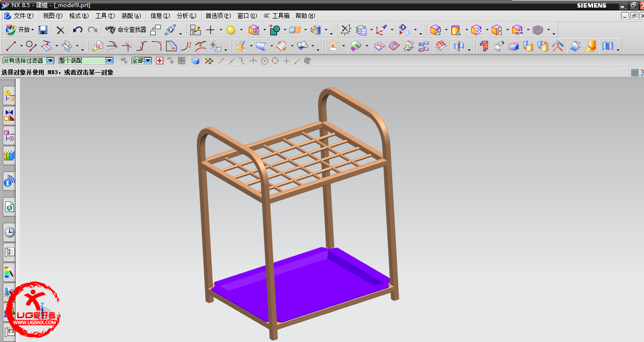The image size is (644, 342).
Task: Open the 首选项(P) Preferences menu
Action: pyautogui.click(x=218, y=16)
